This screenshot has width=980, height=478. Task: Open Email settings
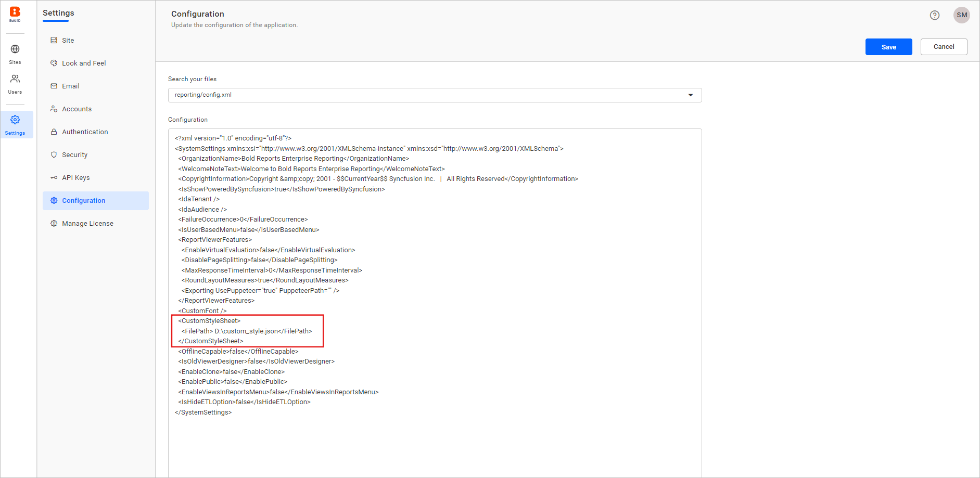(96, 86)
